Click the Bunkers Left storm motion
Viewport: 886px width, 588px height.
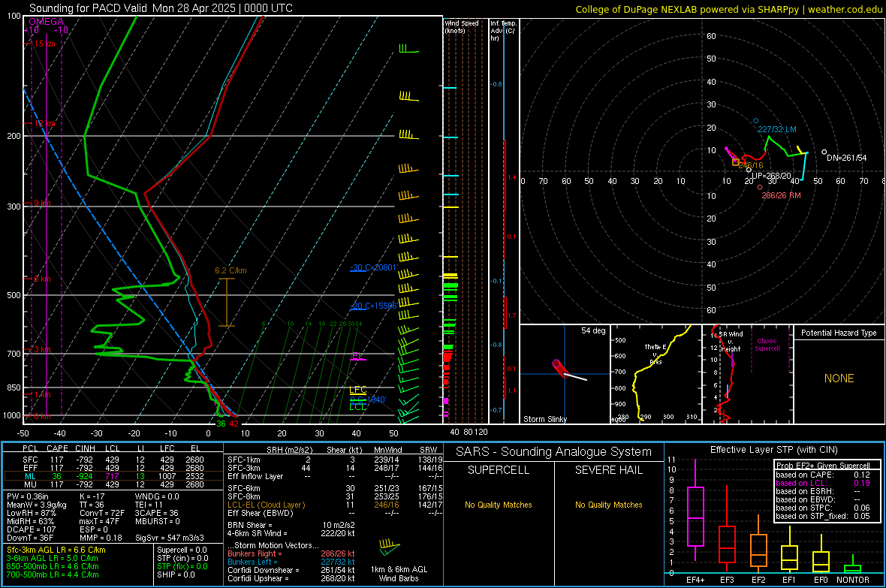click(x=291, y=562)
